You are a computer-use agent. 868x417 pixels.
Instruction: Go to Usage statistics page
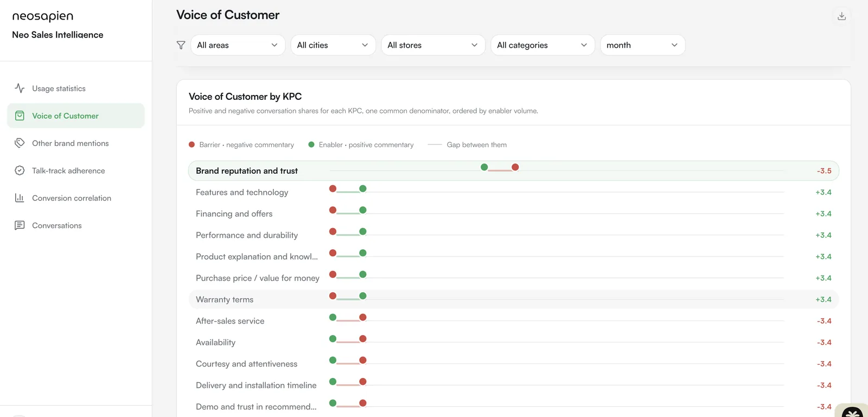[x=76, y=89]
